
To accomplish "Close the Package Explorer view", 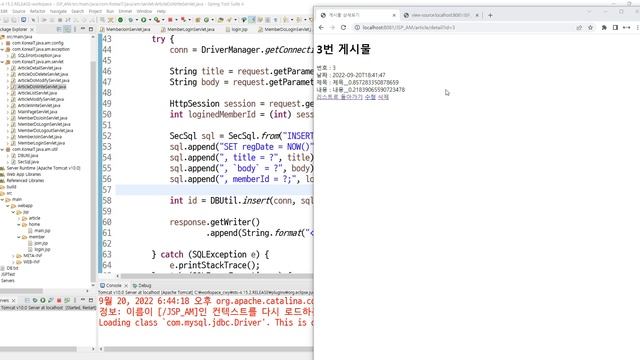I will tap(32, 29).
